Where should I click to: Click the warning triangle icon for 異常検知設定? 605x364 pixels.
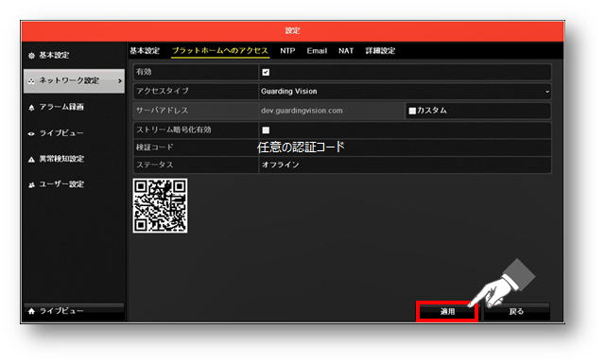coord(31,159)
